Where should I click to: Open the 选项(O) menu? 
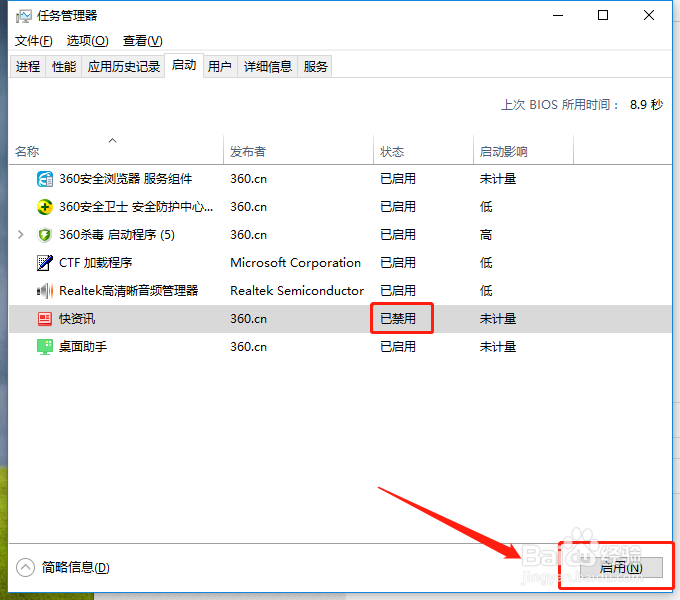click(x=88, y=41)
